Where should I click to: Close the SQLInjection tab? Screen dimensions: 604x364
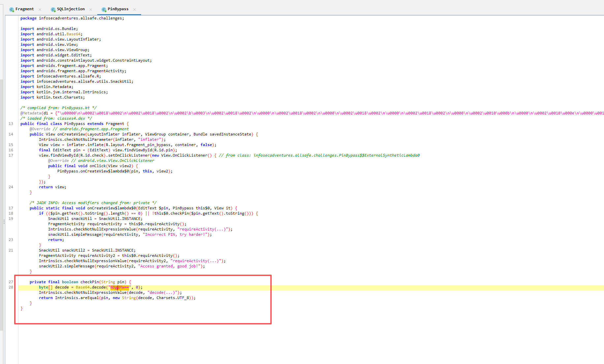click(91, 10)
